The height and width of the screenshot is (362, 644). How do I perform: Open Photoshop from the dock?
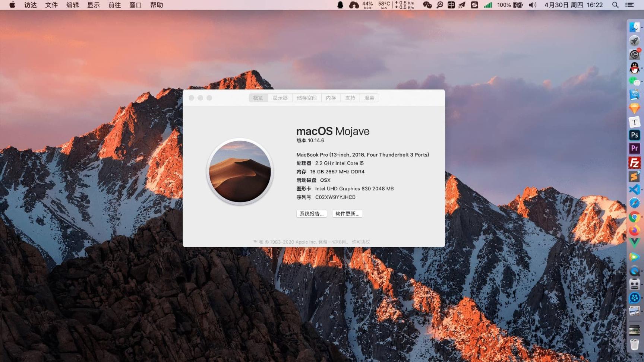pyautogui.click(x=634, y=135)
